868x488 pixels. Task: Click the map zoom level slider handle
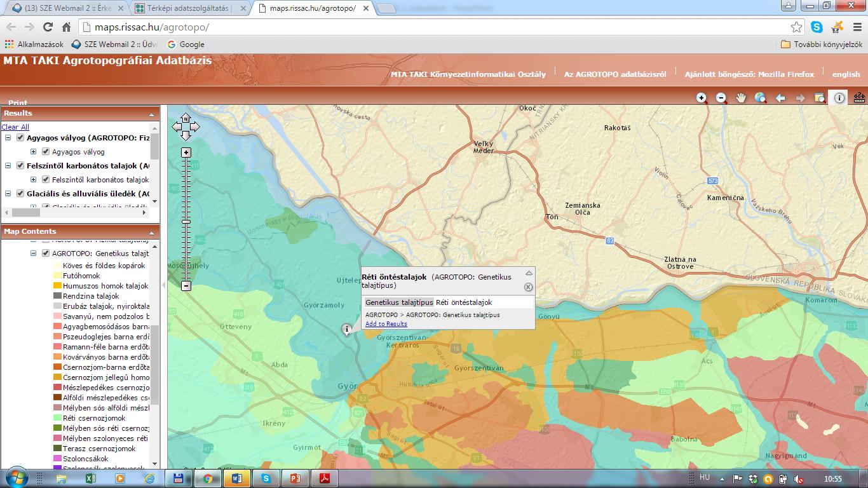pos(186,222)
